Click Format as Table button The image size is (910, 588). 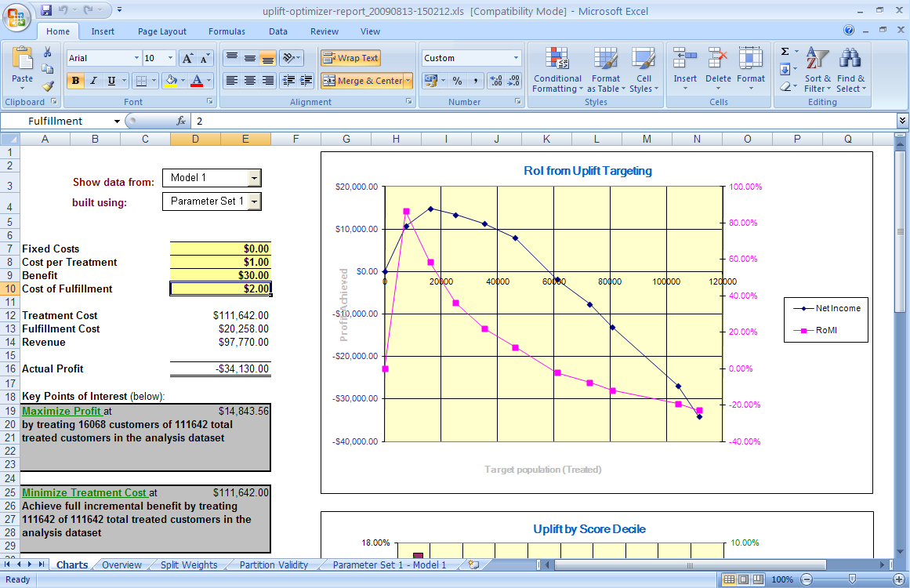pos(606,70)
